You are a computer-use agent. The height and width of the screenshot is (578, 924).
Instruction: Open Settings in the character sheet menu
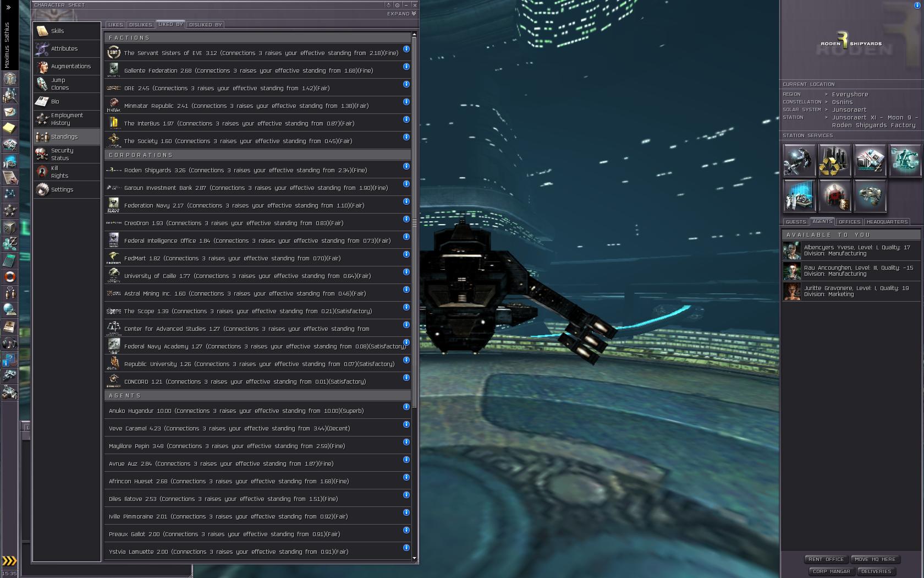point(67,189)
